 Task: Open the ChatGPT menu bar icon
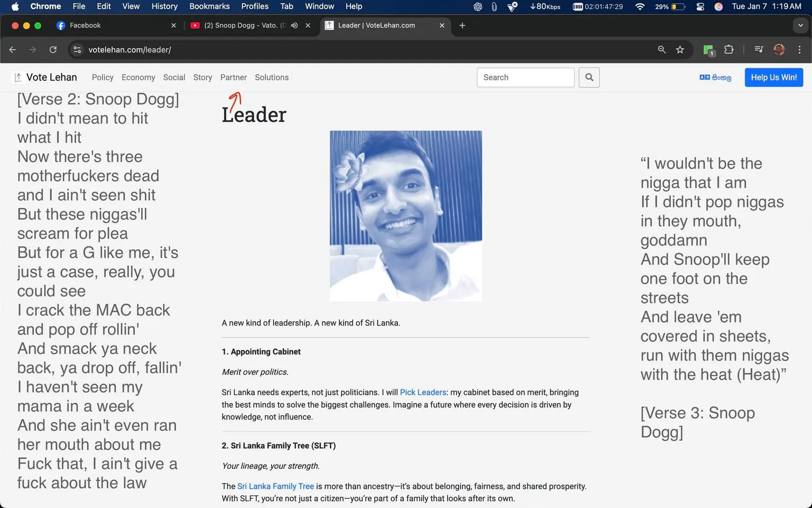tap(477, 6)
